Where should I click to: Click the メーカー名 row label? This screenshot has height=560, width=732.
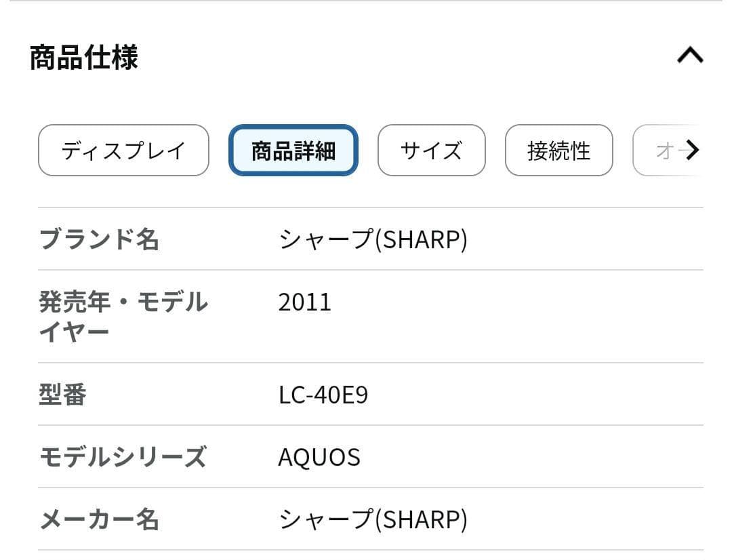[99, 520]
